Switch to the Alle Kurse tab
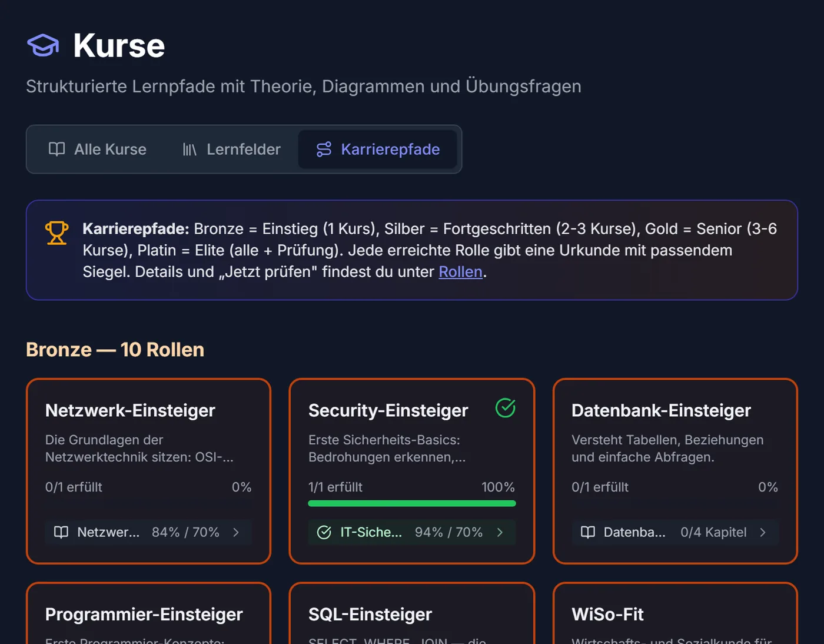 (97, 150)
